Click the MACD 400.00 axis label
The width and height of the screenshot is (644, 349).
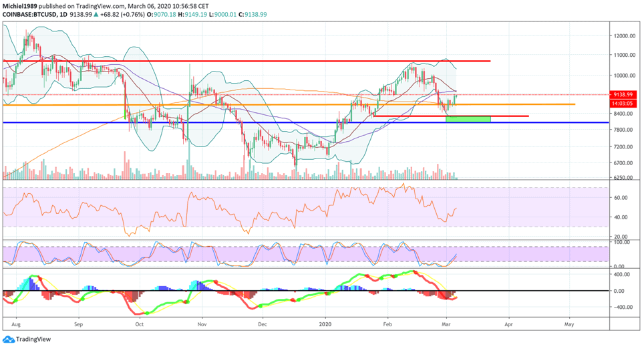coord(623,274)
